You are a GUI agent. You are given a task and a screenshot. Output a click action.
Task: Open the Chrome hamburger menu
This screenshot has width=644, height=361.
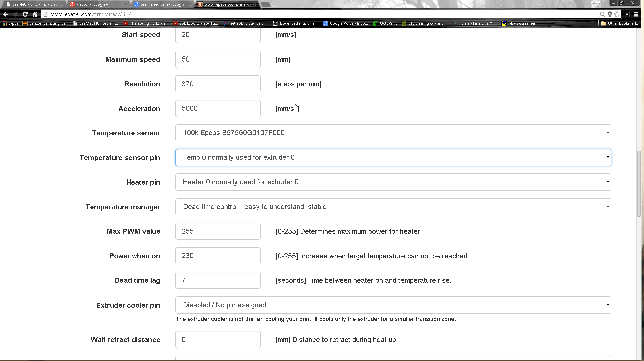[636, 14]
